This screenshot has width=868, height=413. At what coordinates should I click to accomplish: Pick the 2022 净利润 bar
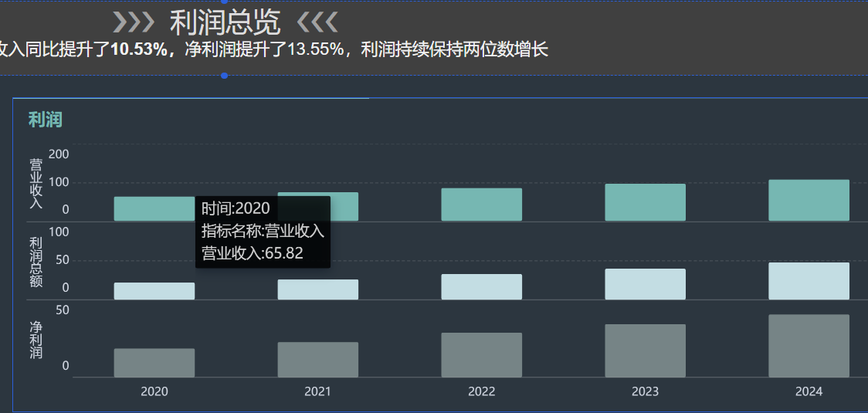482,355
